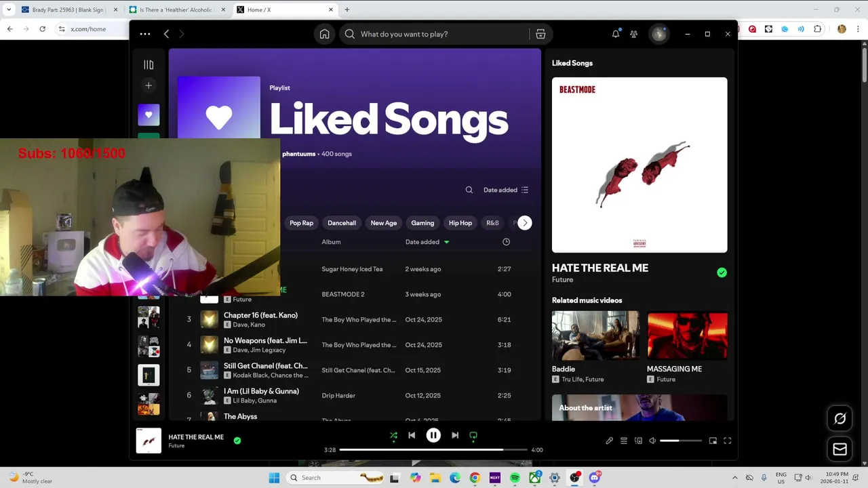
Task: Open new browser tab plus button
Action: 347,9
